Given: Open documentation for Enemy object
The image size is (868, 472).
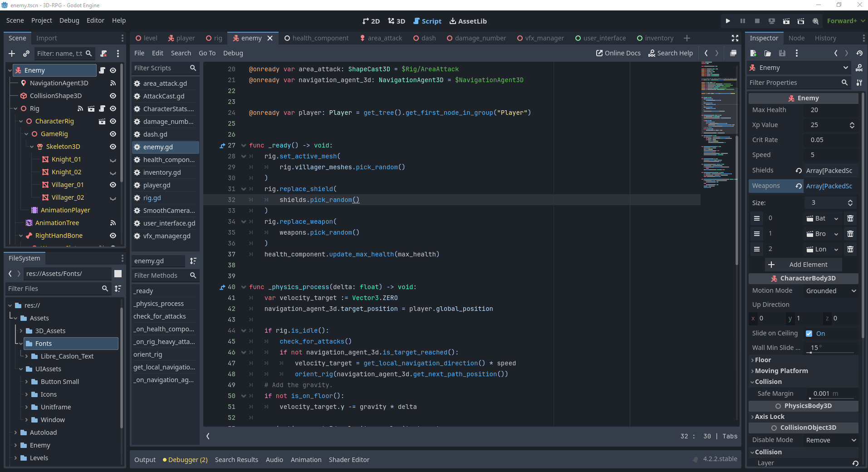Looking at the screenshot, I should [x=859, y=68].
